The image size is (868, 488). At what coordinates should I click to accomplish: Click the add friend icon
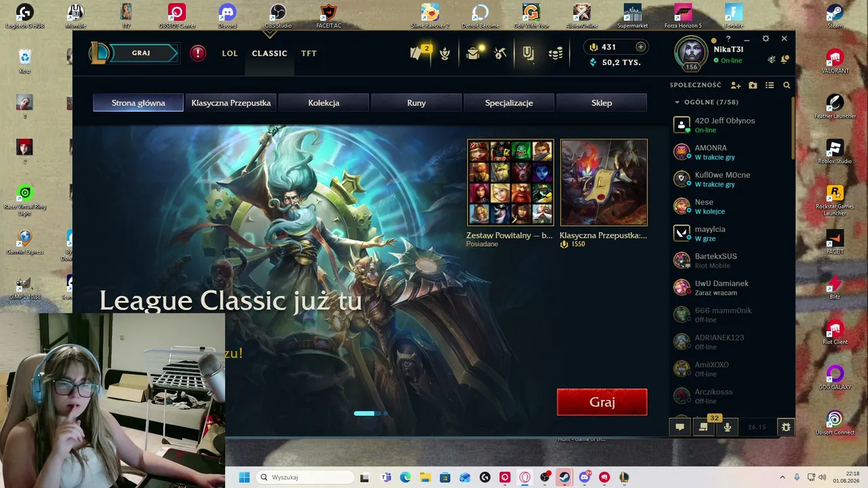(736, 85)
